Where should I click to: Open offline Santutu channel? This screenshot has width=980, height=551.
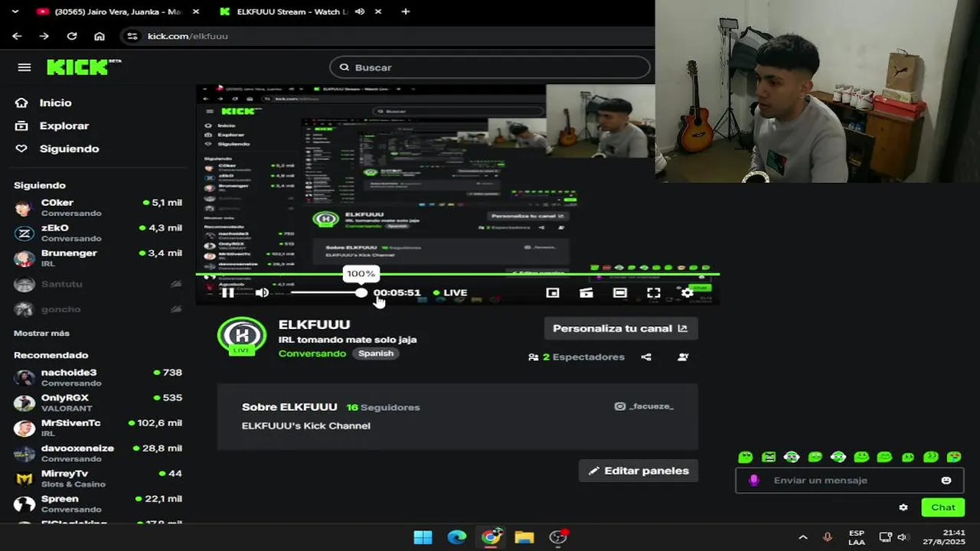pos(98,284)
